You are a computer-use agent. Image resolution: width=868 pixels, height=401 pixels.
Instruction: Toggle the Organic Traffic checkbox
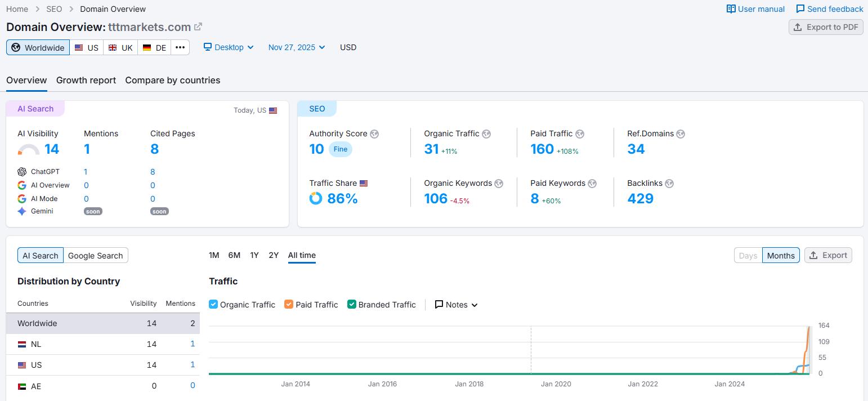pos(213,304)
